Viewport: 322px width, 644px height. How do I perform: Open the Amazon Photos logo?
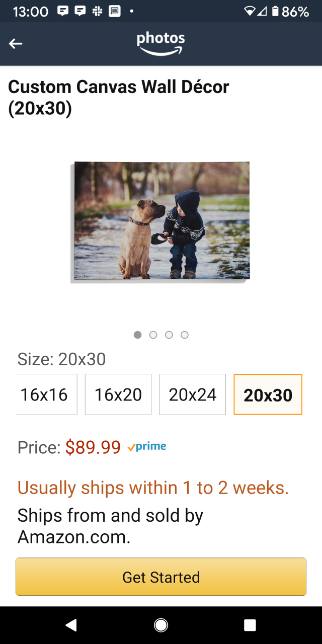pos(161,43)
